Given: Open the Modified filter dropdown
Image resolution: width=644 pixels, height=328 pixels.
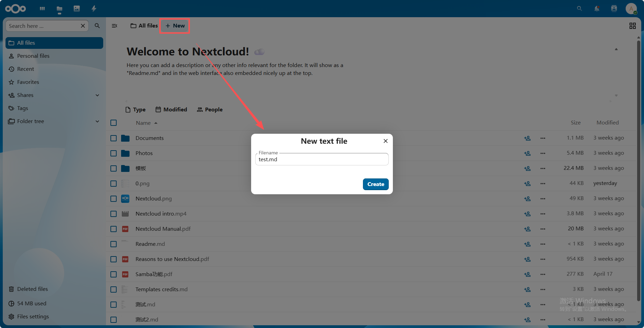Looking at the screenshot, I should (x=171, y=110).
